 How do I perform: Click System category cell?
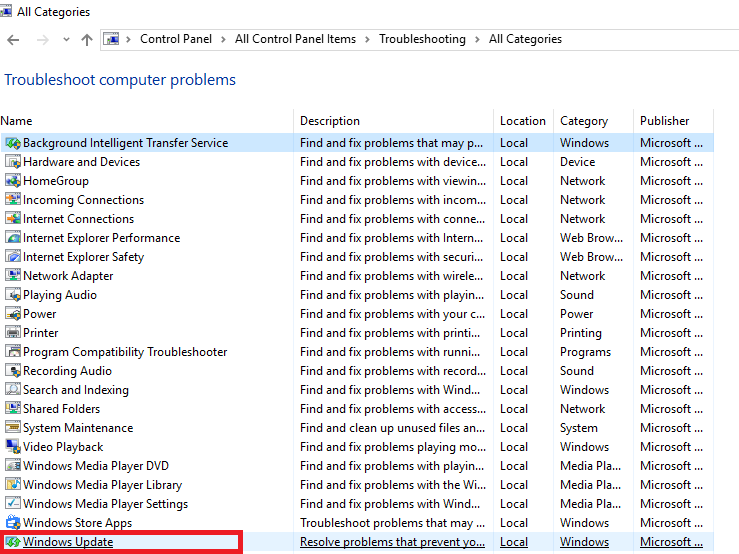579,428
